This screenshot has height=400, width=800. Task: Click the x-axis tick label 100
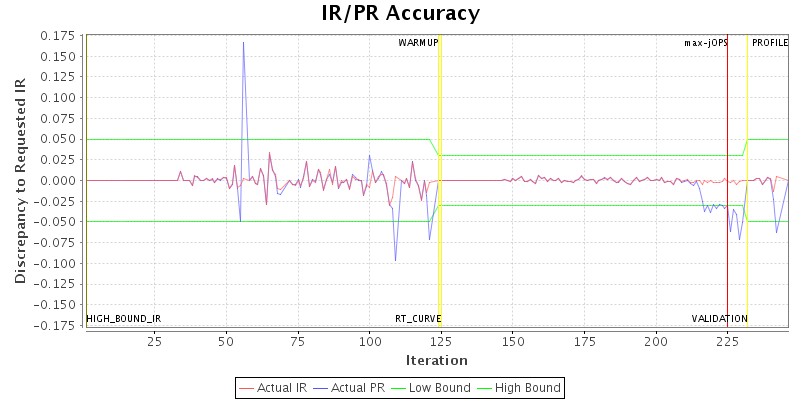click(369, 341)
